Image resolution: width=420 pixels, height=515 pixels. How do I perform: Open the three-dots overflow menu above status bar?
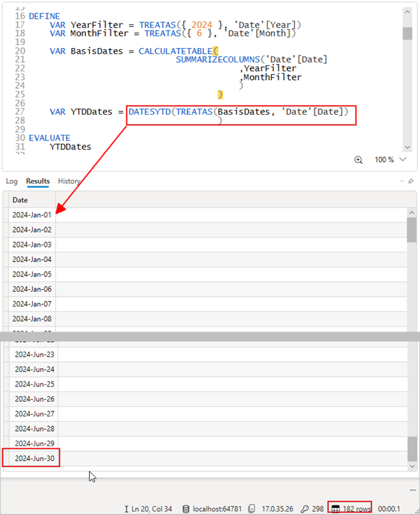click(412, 490)
